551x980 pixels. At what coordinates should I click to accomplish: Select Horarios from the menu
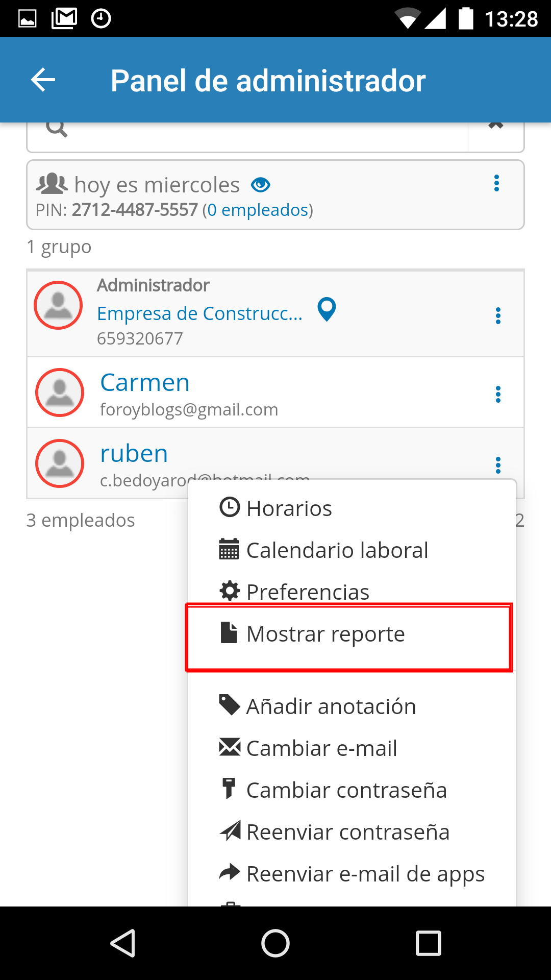pyautogui.click(x=289, y=508)
